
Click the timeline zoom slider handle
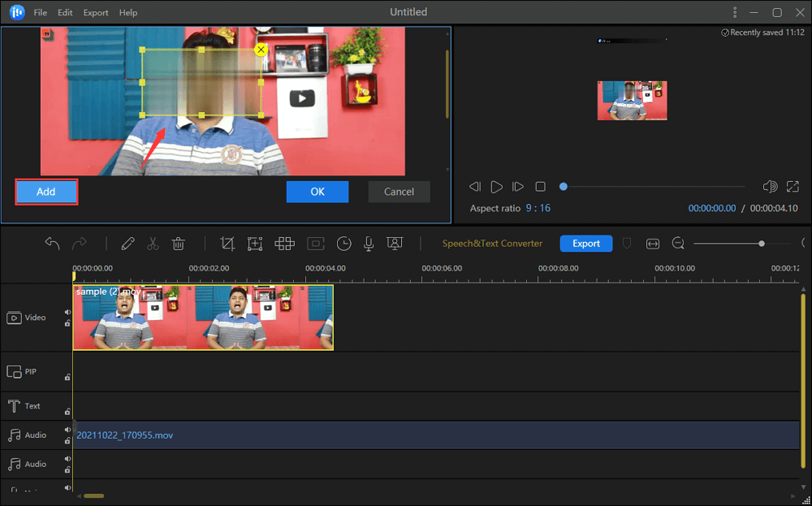761,244
